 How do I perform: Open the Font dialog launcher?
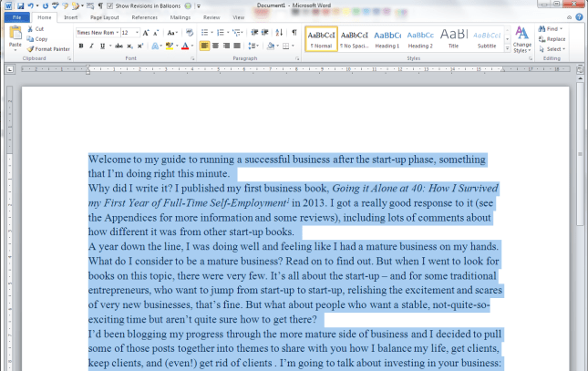[192, 59]
